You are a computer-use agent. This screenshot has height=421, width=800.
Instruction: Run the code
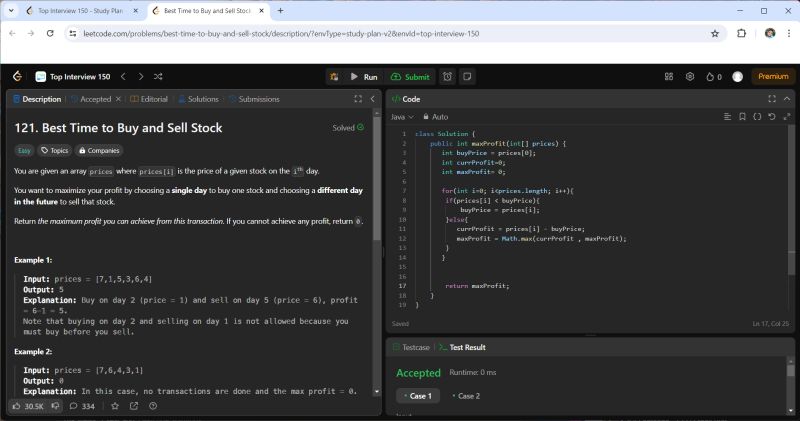pos(364,77)
